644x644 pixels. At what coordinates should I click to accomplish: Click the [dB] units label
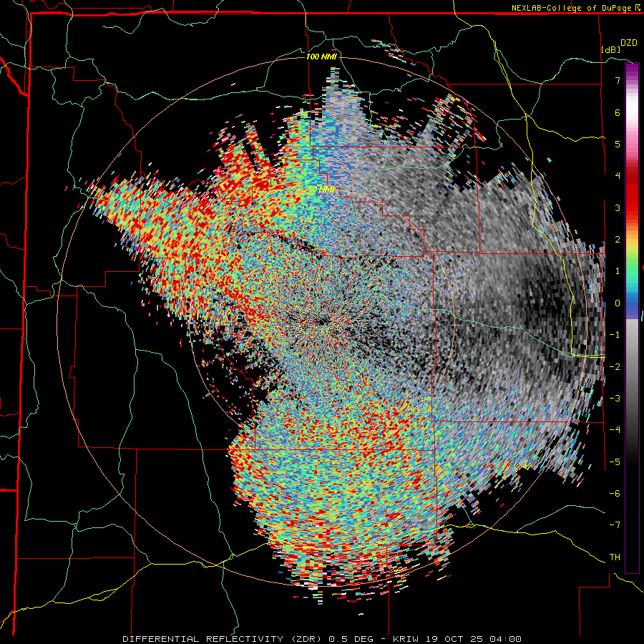[x=611, y=49]
